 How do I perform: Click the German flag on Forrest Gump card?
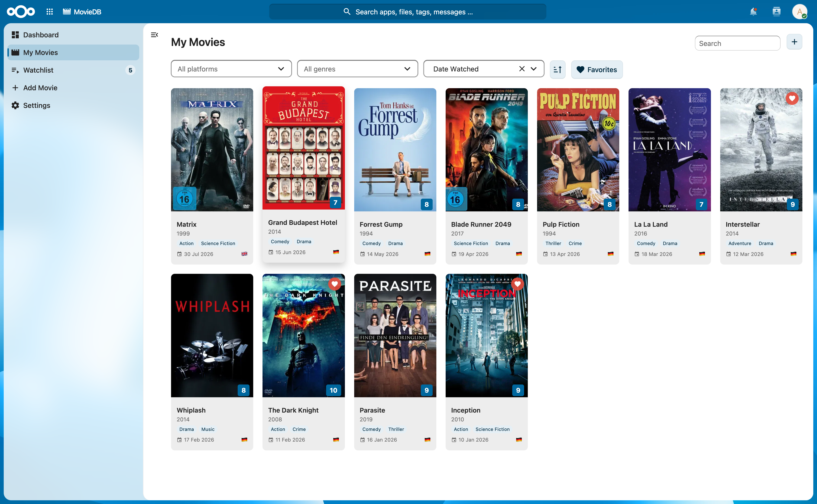[427, 254]
